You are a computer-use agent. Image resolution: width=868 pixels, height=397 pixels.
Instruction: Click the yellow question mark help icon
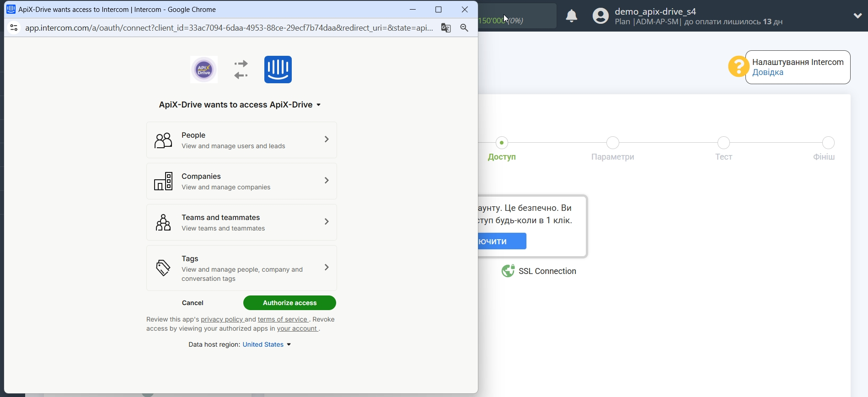click(738, 67)
